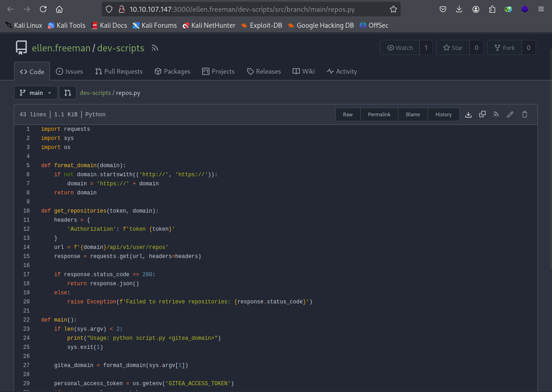Click the compare branches icon button

pos(68,93)
